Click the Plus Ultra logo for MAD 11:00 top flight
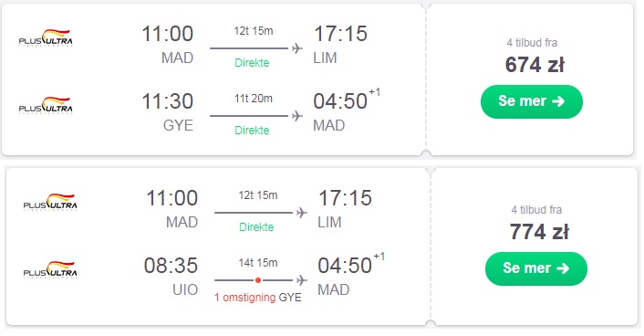644x336 pixels. coord(46,37)
